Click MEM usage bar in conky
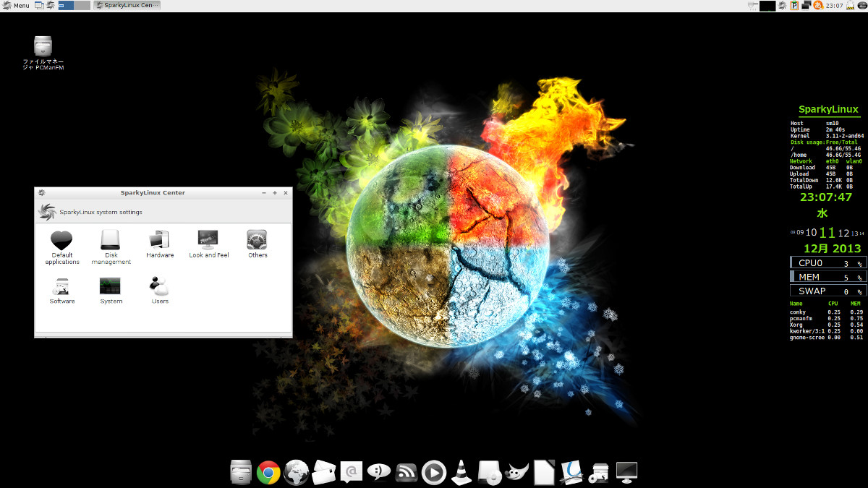 coord(827,277)
